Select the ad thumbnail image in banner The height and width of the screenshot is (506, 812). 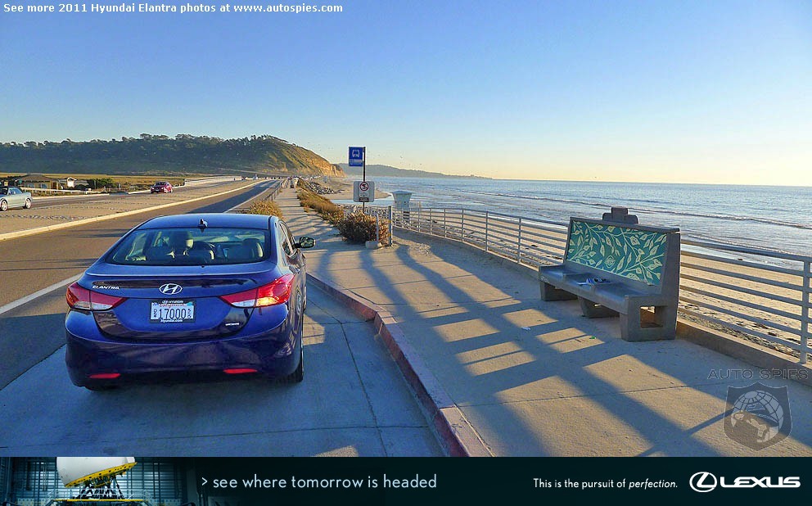pos(94,481)
